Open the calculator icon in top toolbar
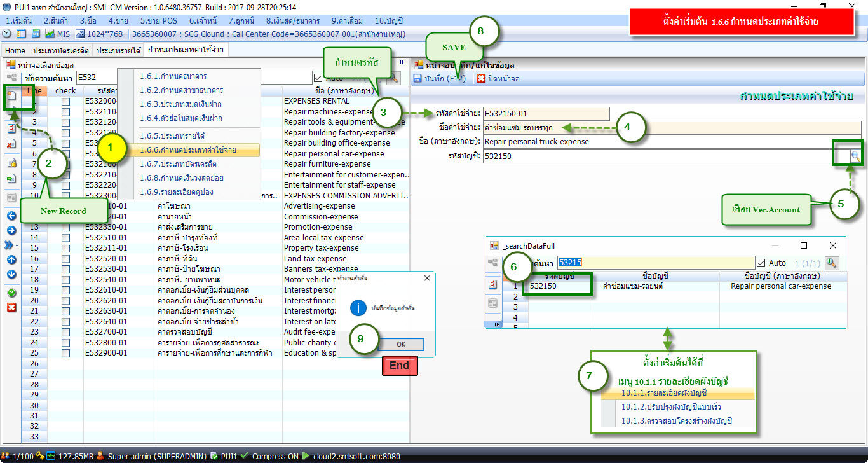868x463 pixels. tap(35, 34)
